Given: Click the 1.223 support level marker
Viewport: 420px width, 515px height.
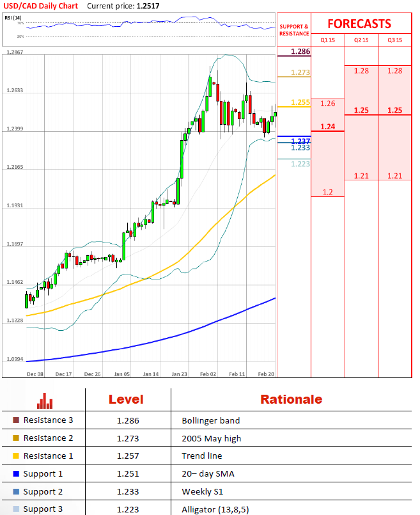Looking at the screenshot, I should (x=300, y=164).
